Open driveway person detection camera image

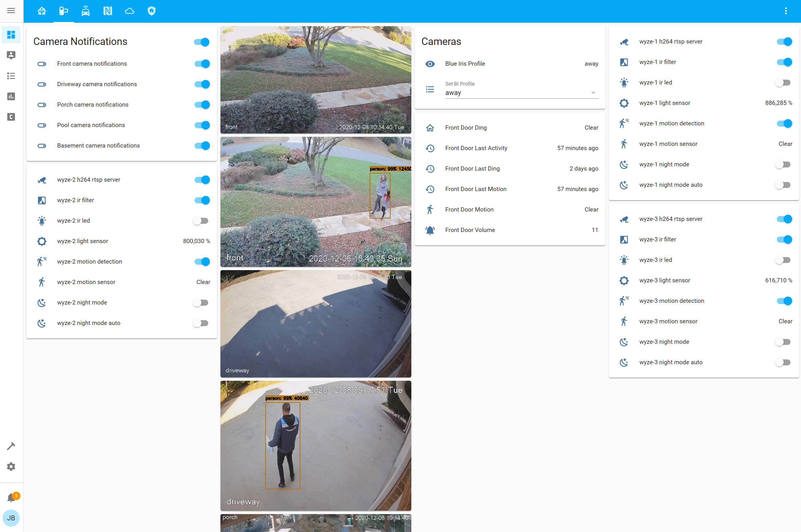pos(315,445)
